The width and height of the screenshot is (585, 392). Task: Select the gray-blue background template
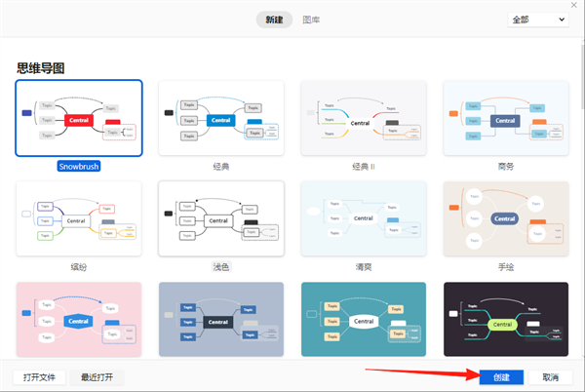pos(221,319)
